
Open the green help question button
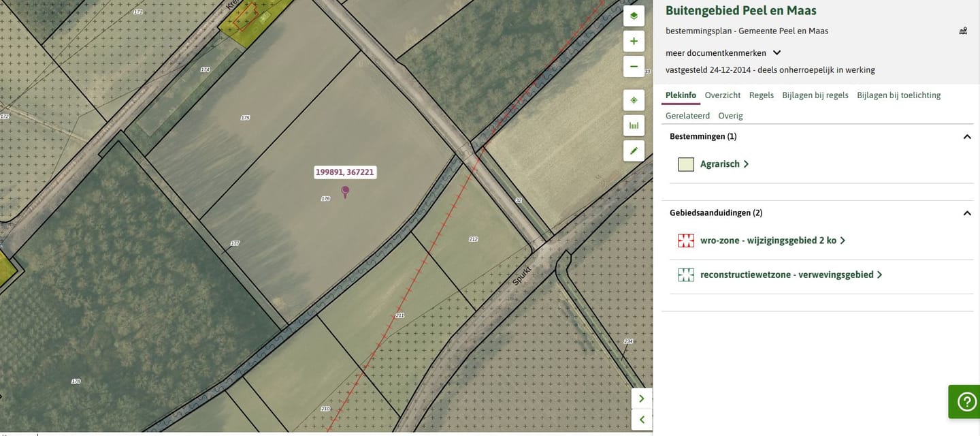pos(966,402)
